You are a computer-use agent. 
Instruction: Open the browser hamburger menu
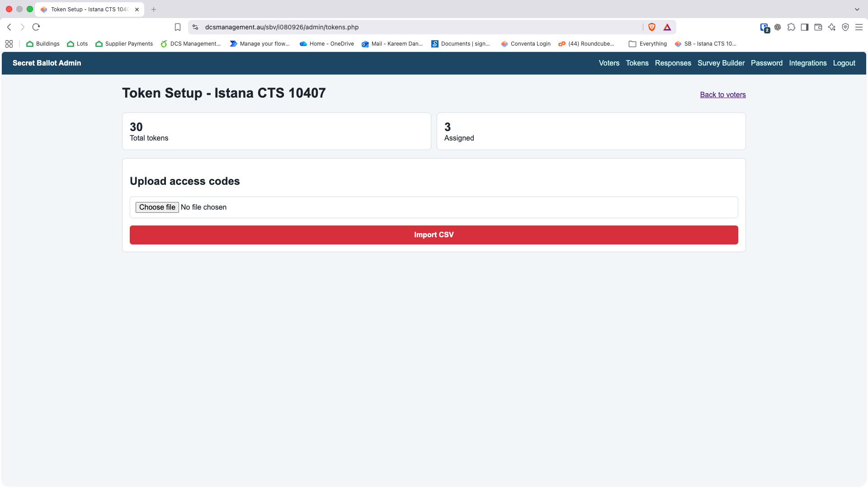[859, 27]
